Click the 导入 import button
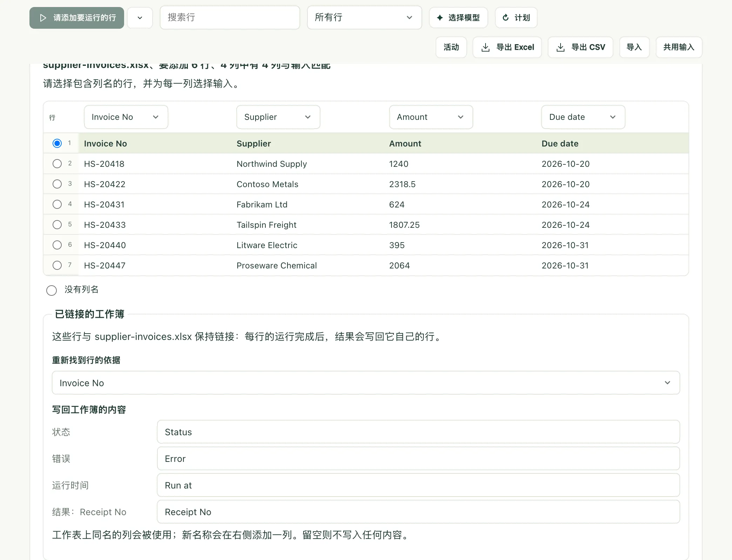 pyautogui.click(x=634, y=47)
